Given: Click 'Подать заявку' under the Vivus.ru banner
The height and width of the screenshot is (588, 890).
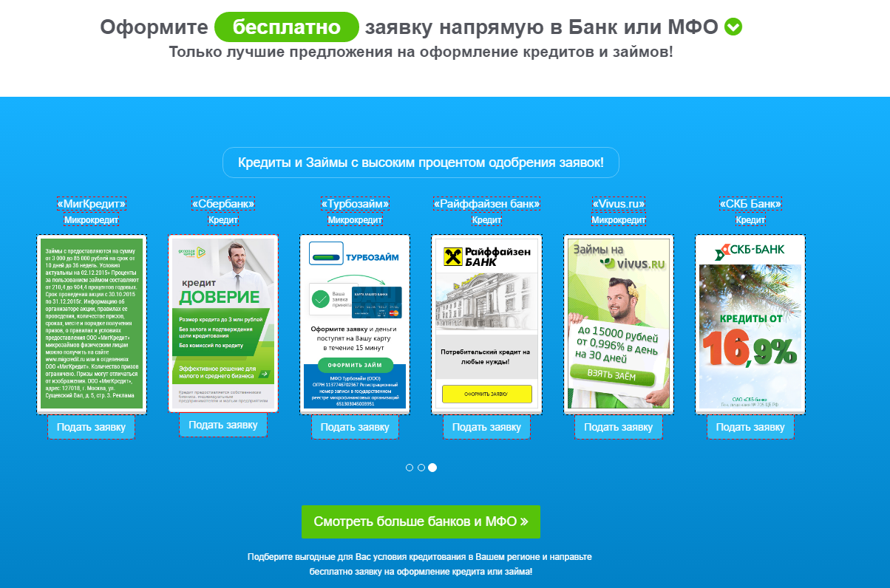Looking at the screenshot, I should pyautogui.click(x=619, y=427).
